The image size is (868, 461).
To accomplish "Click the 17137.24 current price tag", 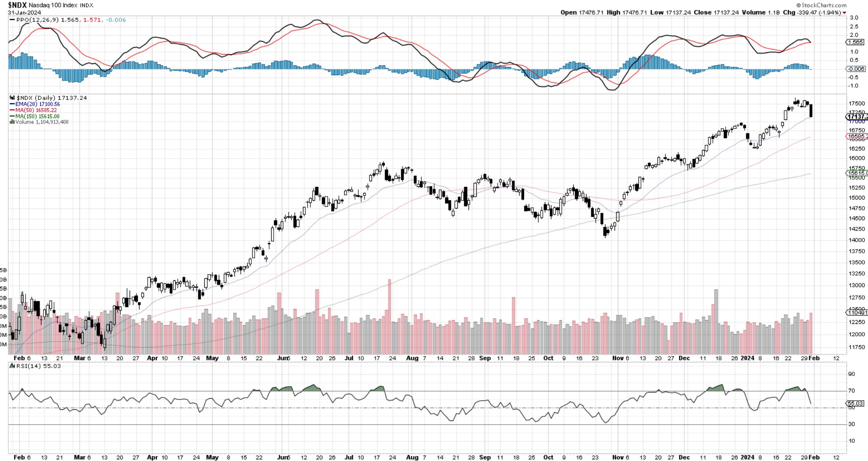I will coord(857,117).
